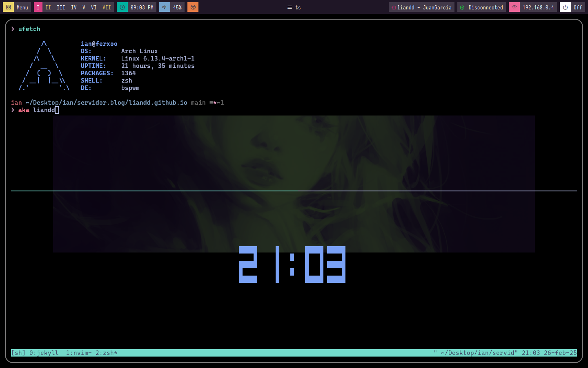Switch to workspace VII
This screenshot has width=588, height=368.
pos(107,7)
